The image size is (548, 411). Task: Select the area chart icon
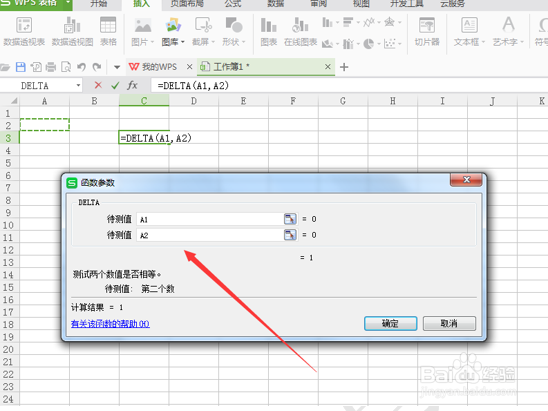pyautogui.click(x=327, y=44)
